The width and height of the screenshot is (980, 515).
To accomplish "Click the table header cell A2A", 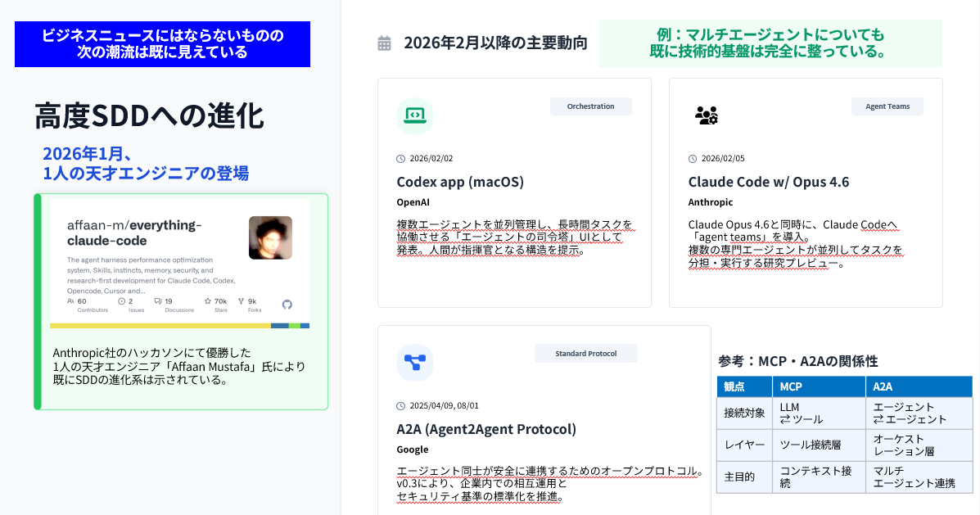I will (919, 387).
